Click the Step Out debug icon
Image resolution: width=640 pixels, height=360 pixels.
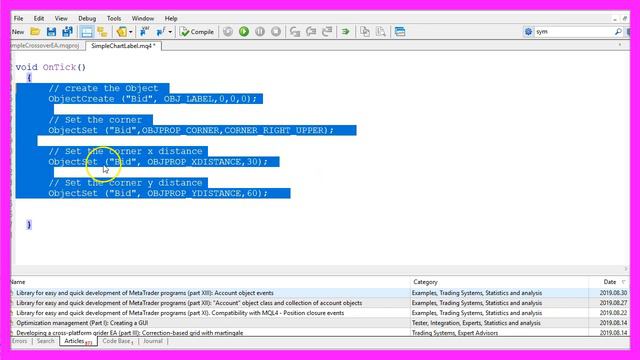pos(327,31)
